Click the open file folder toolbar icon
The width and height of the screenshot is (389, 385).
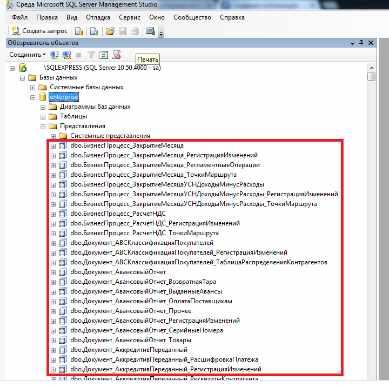coord(110,31)
